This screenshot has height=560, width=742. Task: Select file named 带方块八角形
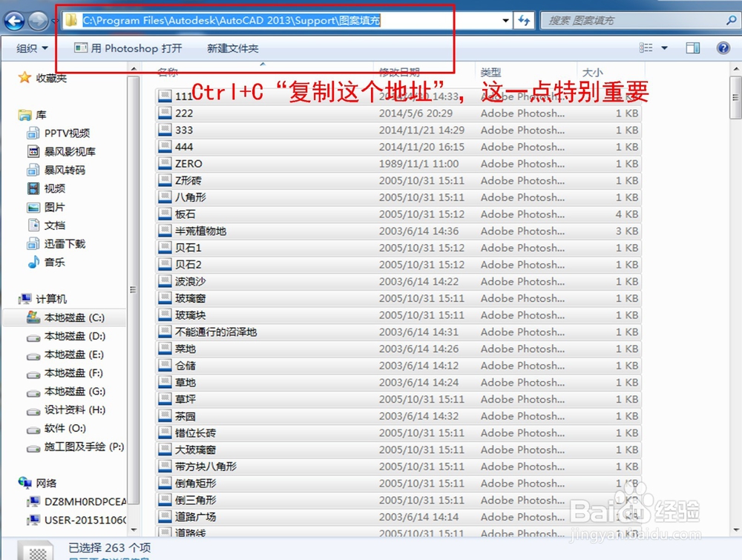click(x=398, y=467)
